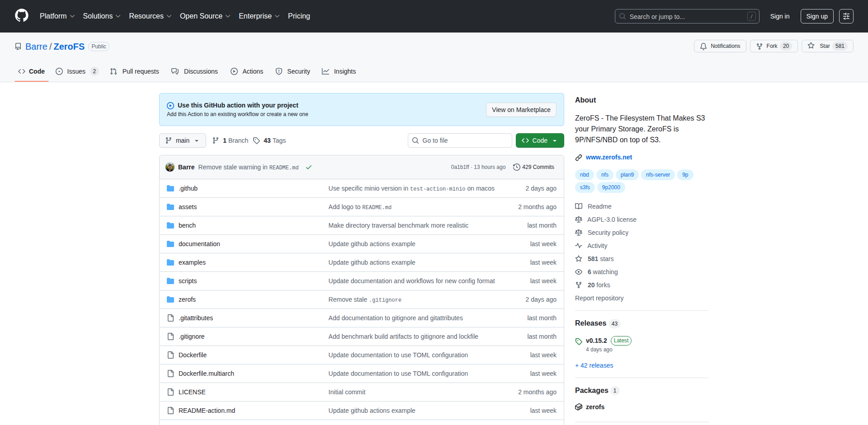Screen dimensions: 868x425
Task: Click the Notifications button
Action: [x=720, y=46]
